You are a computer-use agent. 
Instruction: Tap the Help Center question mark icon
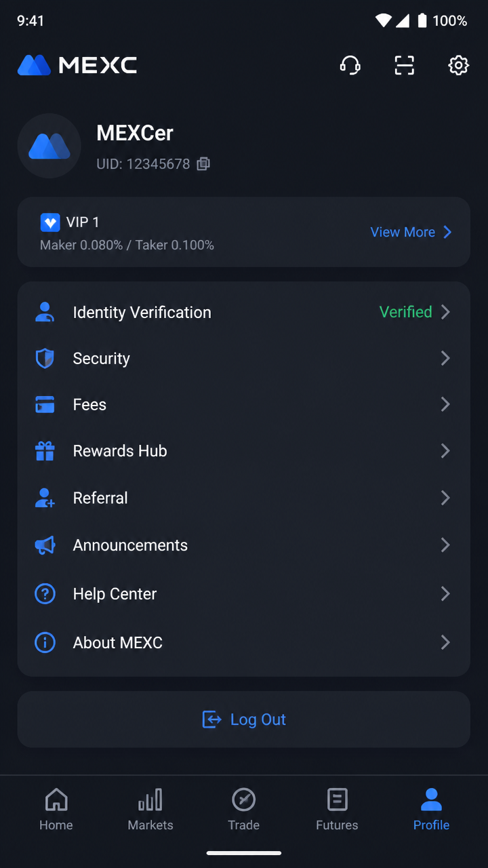coord(45,594)
